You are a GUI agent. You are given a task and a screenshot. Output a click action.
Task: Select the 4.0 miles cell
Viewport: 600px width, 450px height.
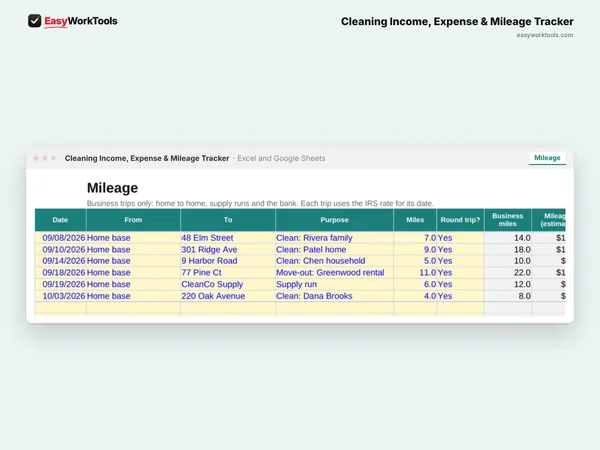(415, 296)
